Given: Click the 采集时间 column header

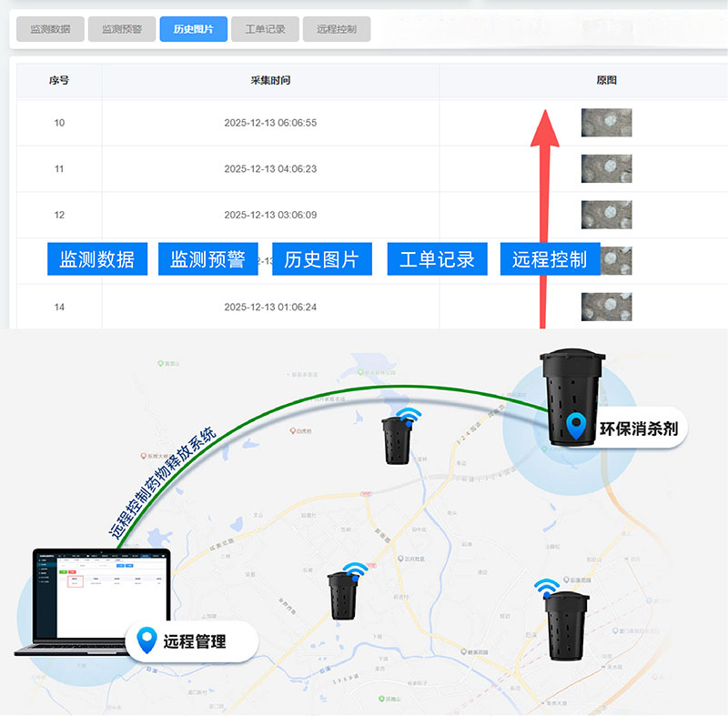Looking at the screenshot, I should tap(270, 80).
